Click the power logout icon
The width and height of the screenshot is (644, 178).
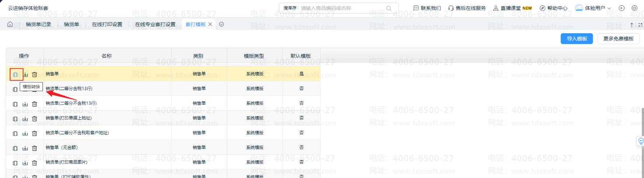click(x=634, y=8)
